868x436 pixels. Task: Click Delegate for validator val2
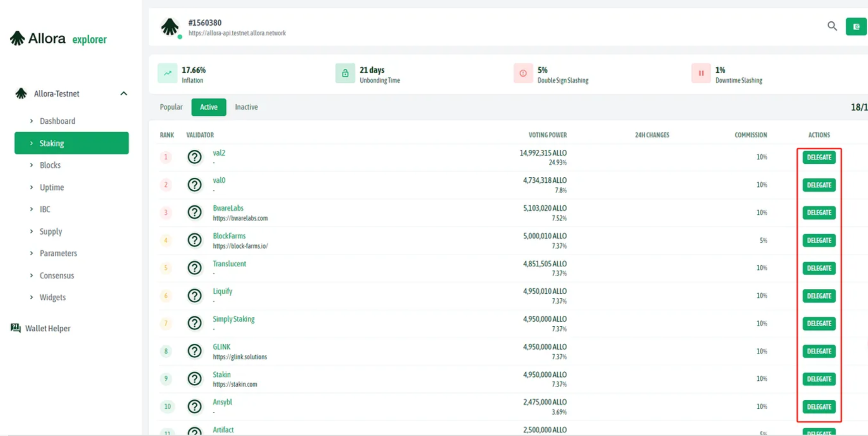(x=819, y=157)
